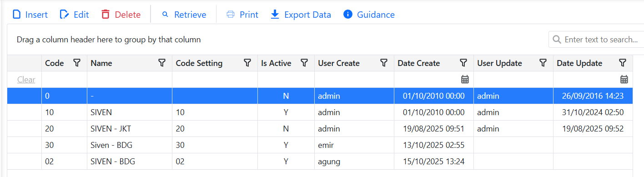This screenshot has height=177, width=644.
Task: Click the Insert label text
Action: pos(36,15)
